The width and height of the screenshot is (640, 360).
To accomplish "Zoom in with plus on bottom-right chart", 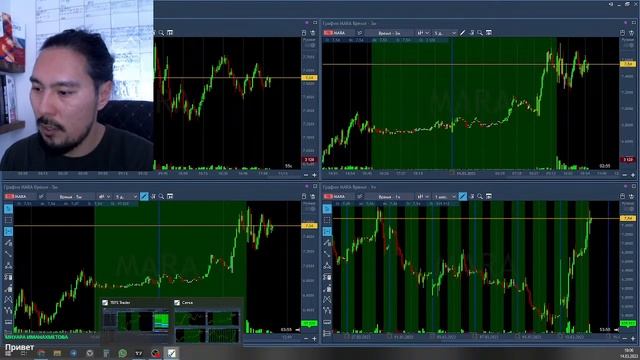I will (633, 338).
